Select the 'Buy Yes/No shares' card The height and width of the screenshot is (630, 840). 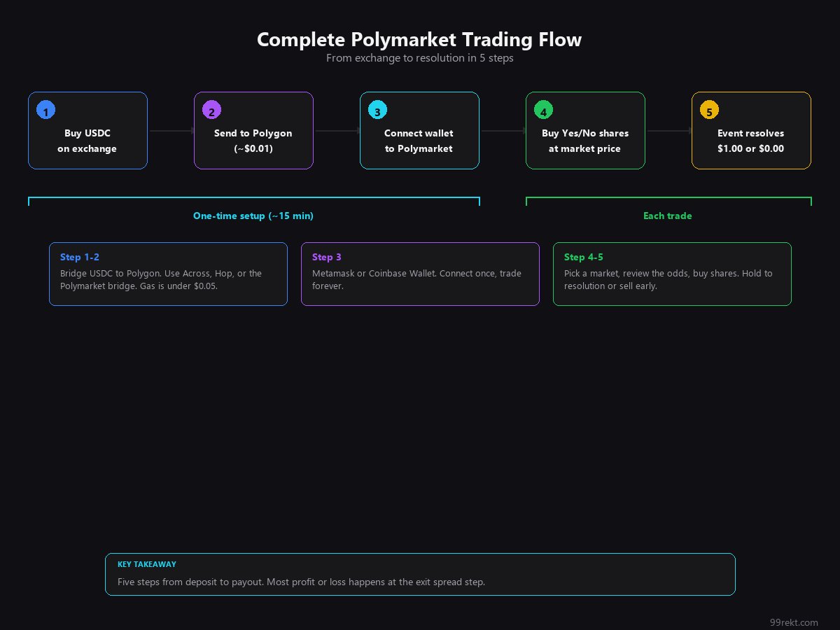click(585, 141)
